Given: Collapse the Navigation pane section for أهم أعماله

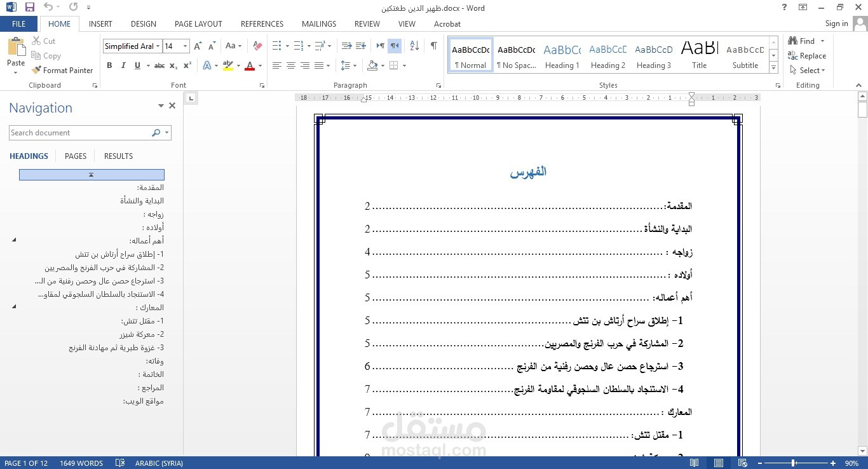Looking at the screenshot, I should pyautogui.click(x=14, y=240).
